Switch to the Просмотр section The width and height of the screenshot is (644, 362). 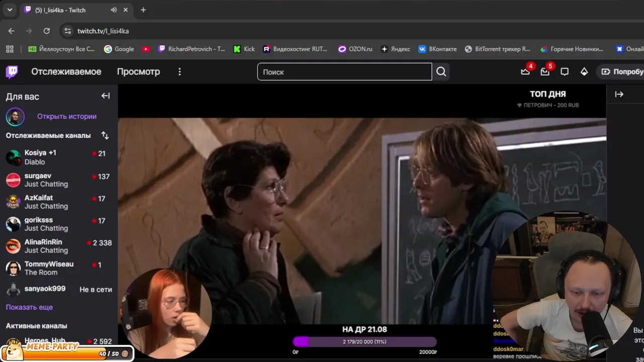138,71
